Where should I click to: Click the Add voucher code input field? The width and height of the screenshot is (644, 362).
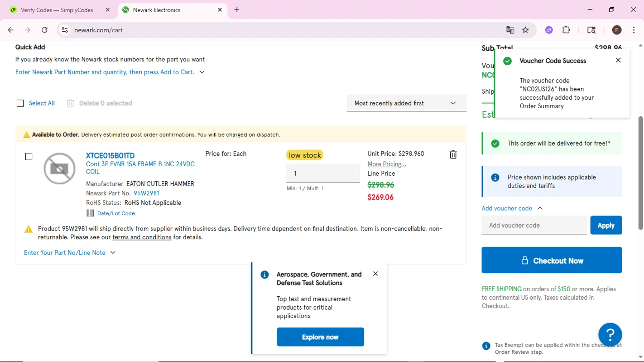(x=534, y=225)
